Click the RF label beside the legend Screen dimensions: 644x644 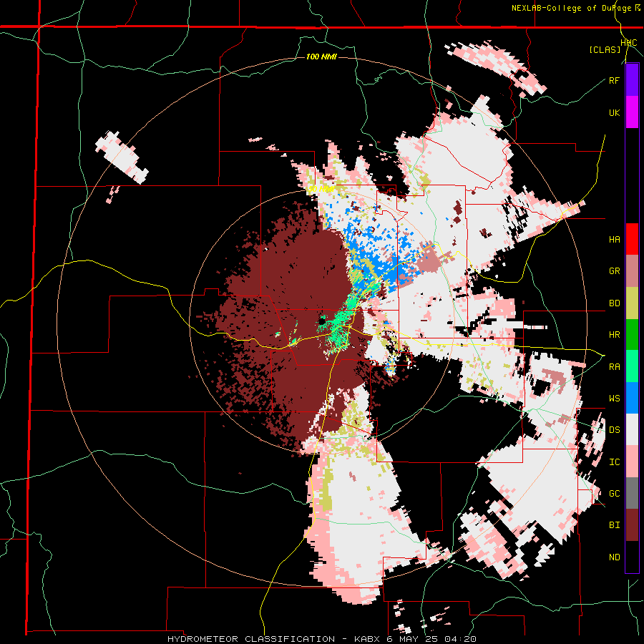coord(614,80)
